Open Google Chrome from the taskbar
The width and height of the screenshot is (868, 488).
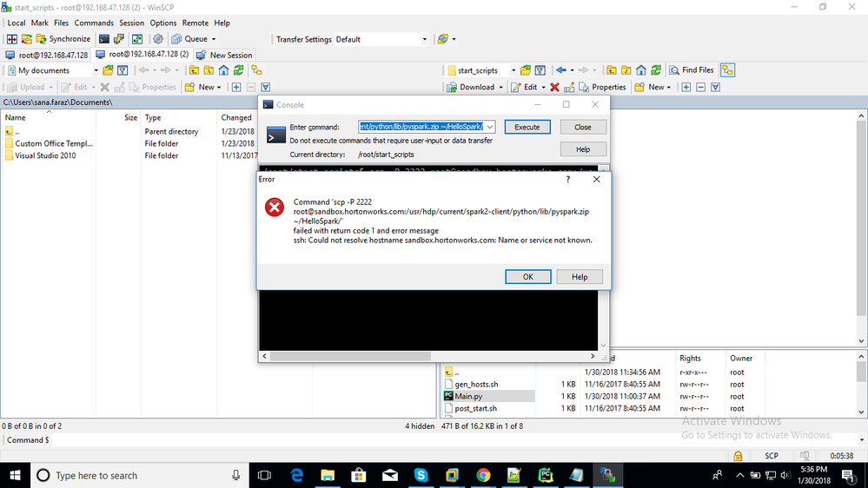click(x=483, y=475)
